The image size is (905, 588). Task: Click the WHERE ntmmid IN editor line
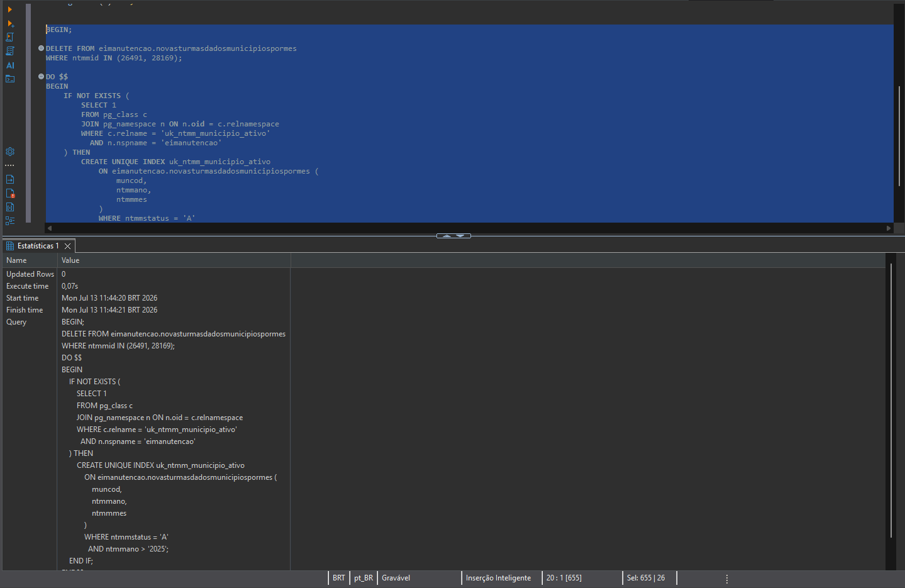(x=114, y=58)
